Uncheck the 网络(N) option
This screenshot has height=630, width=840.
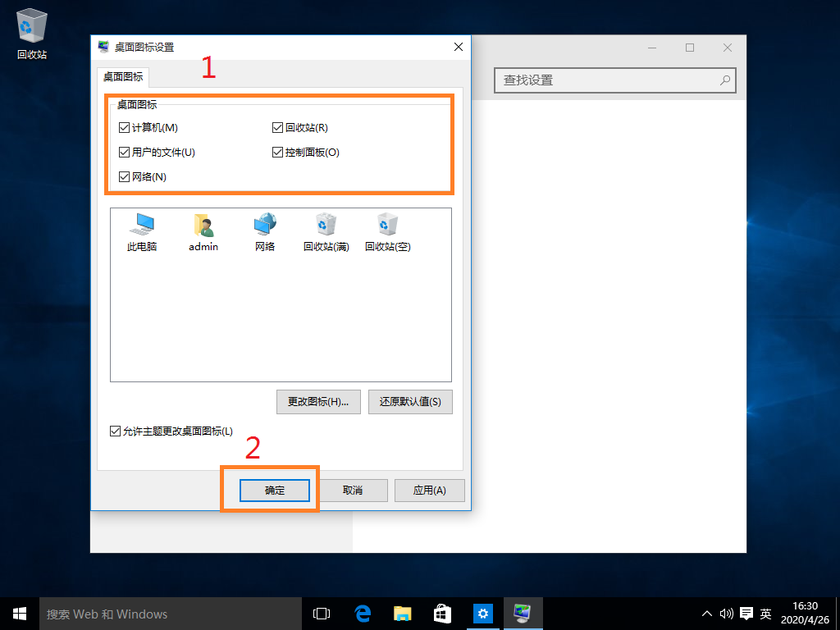[x=125, y=176]
